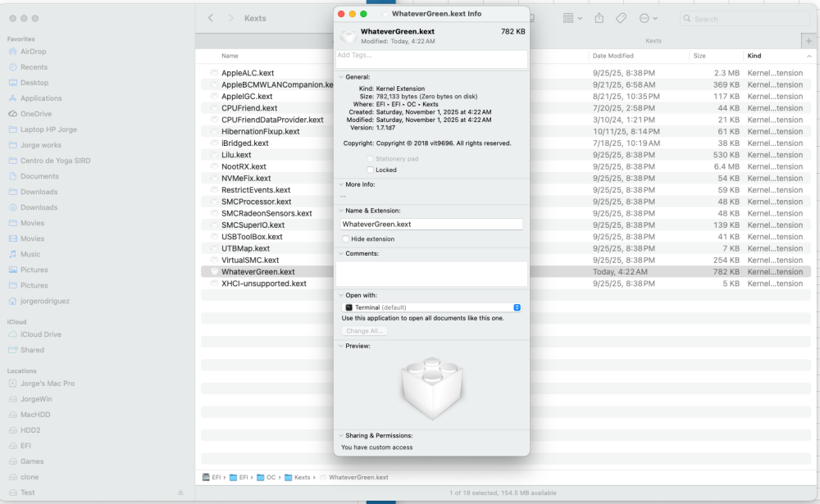Viewport: 820px width, 504px height.
Task: Open OneDrive in the sidebar
Action: [35, 113]
